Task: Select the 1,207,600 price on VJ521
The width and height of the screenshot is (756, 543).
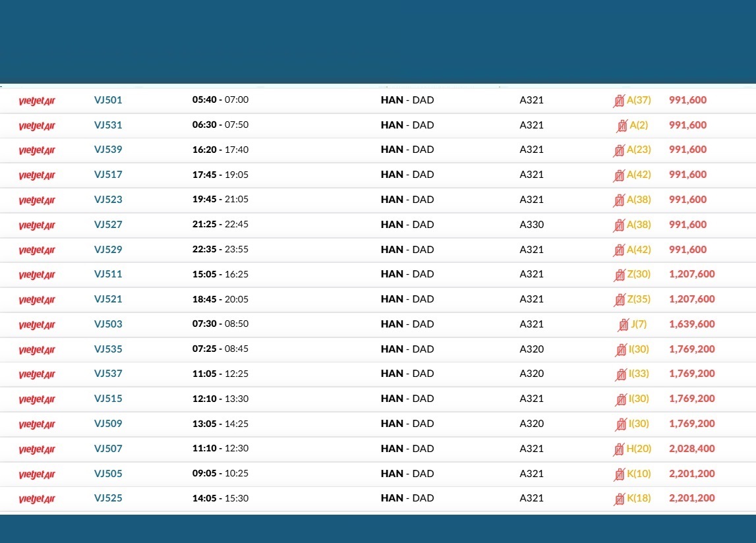Action: (692, 299)
